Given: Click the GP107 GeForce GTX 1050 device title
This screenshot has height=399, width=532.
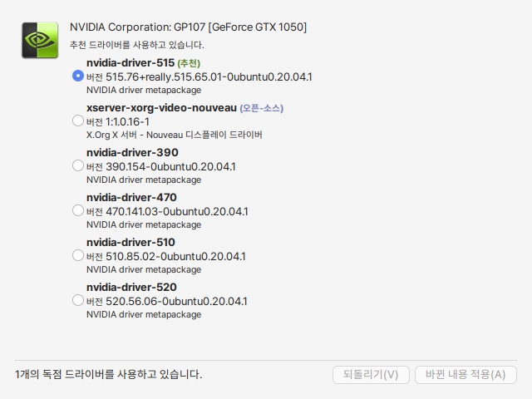Looking at the screenshot, I should pos(189,27).
